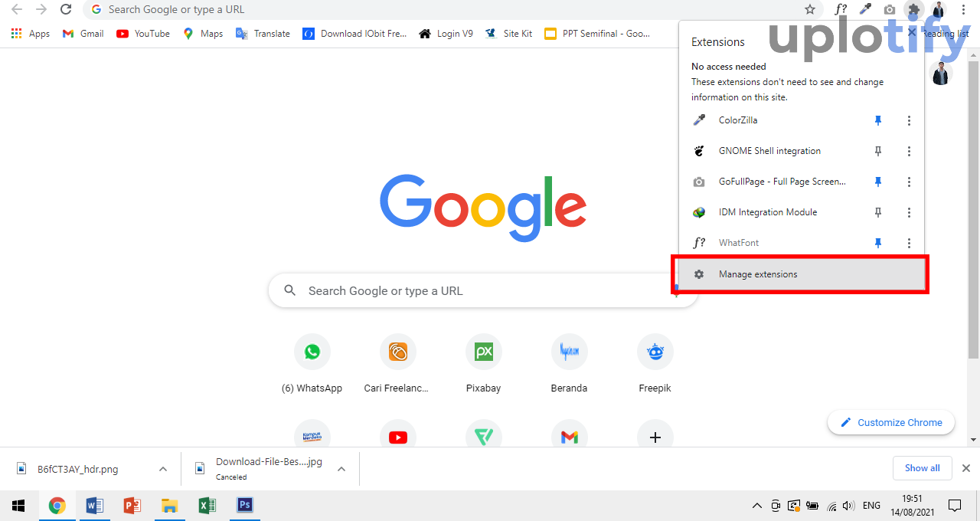Viewport: 980px width, 521px height.
Task: Open the Apps bookmark shortcut
Action: point(31,34)
